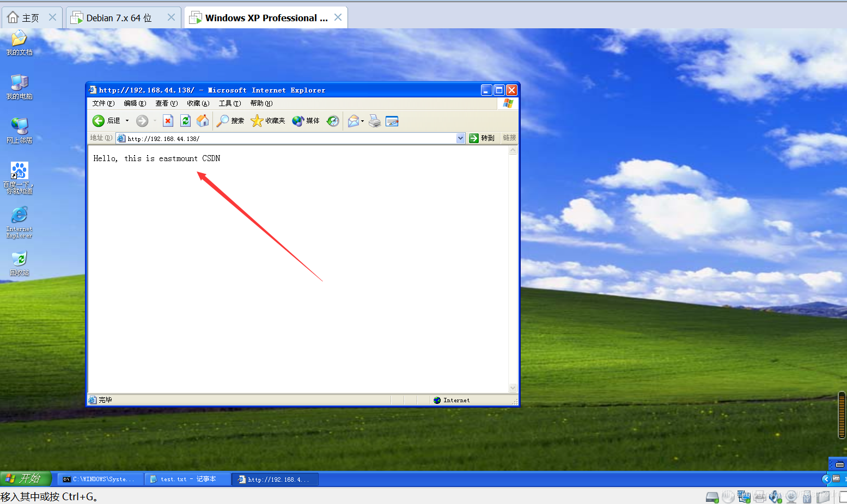847x504 pixels.
Task: Click VMware printer device icon
Action: click(760, 496)
